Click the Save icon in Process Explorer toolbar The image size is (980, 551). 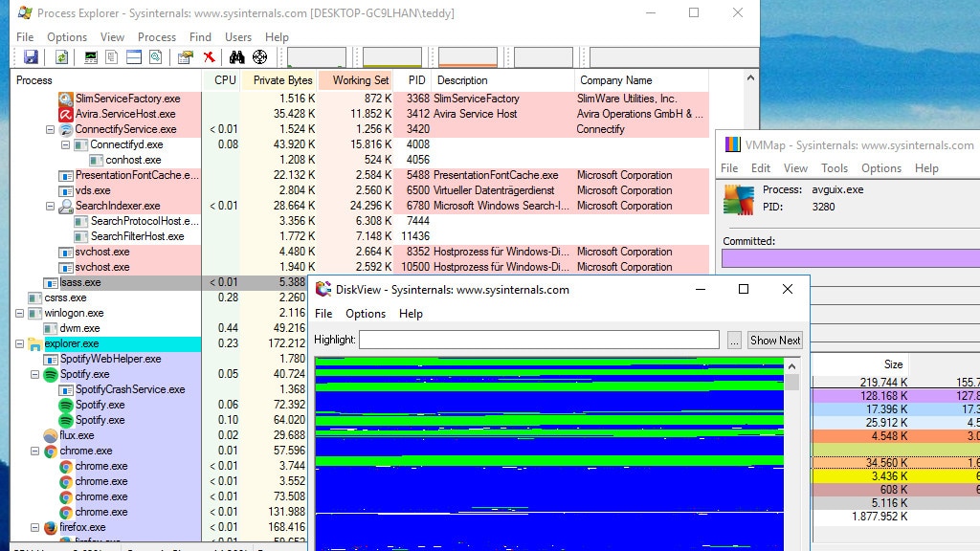31,57
